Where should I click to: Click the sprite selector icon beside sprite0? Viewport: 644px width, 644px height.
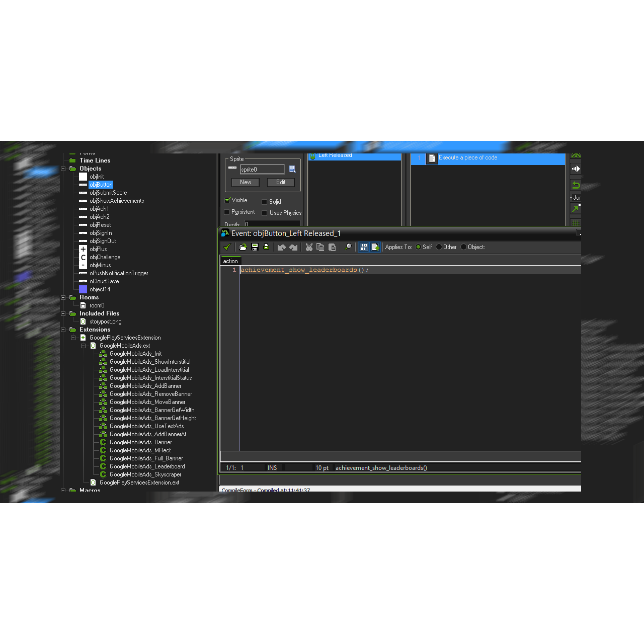pos(292,170)
